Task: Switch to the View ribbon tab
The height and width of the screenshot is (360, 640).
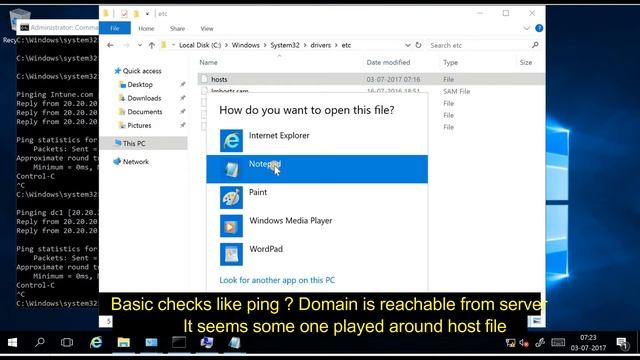Action: (207, 29)
